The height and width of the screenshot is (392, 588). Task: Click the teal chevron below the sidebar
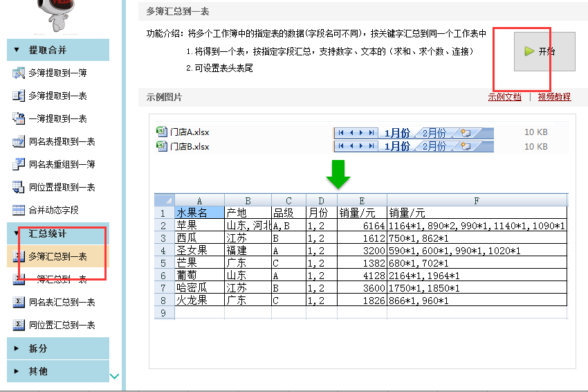(114, 376)
